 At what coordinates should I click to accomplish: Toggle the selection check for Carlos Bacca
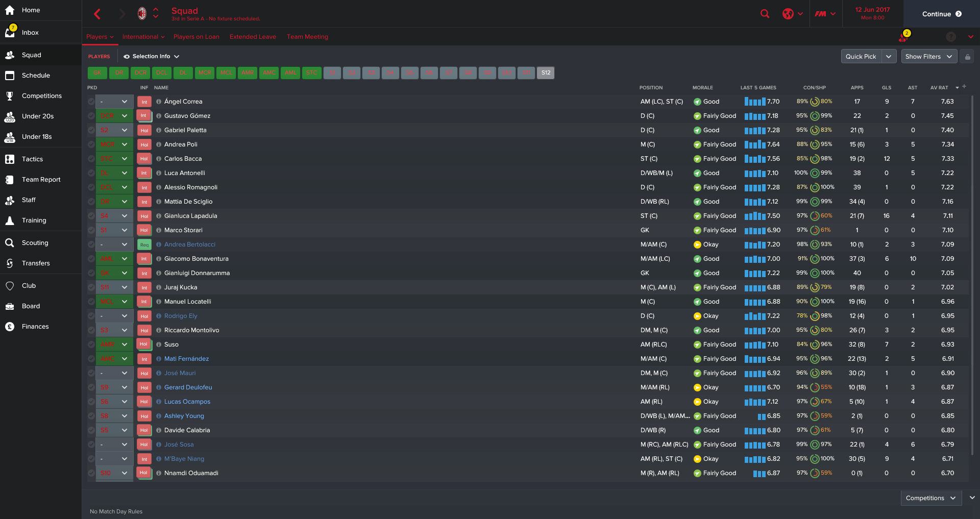[91, 159]
